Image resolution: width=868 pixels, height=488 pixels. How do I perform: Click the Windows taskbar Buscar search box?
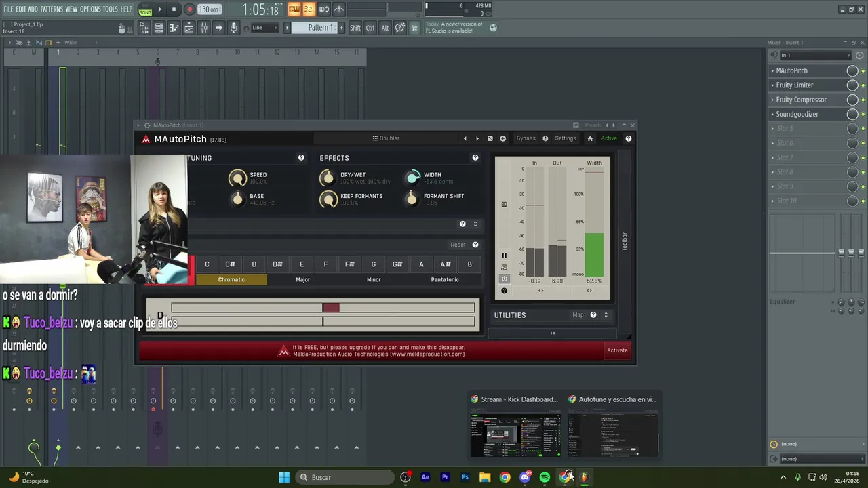click(346, 477)
